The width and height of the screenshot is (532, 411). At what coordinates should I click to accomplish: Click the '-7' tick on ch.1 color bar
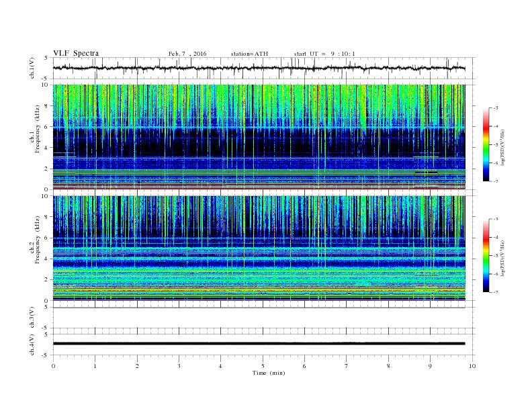pos(495,181)
